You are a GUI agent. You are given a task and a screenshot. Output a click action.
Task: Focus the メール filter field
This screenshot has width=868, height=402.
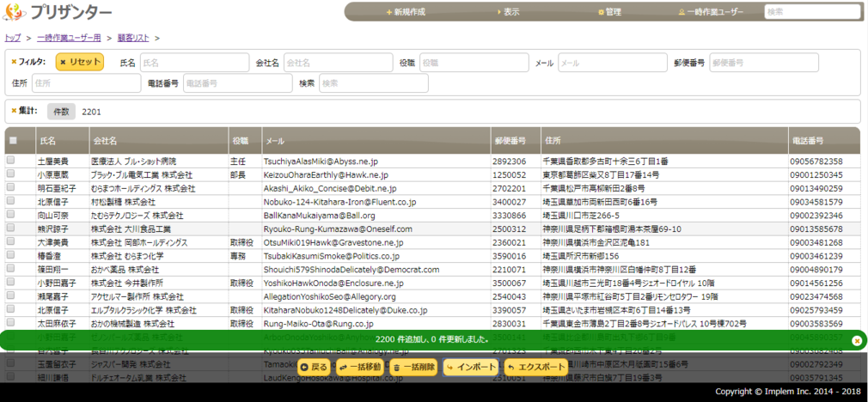point(612,63)
